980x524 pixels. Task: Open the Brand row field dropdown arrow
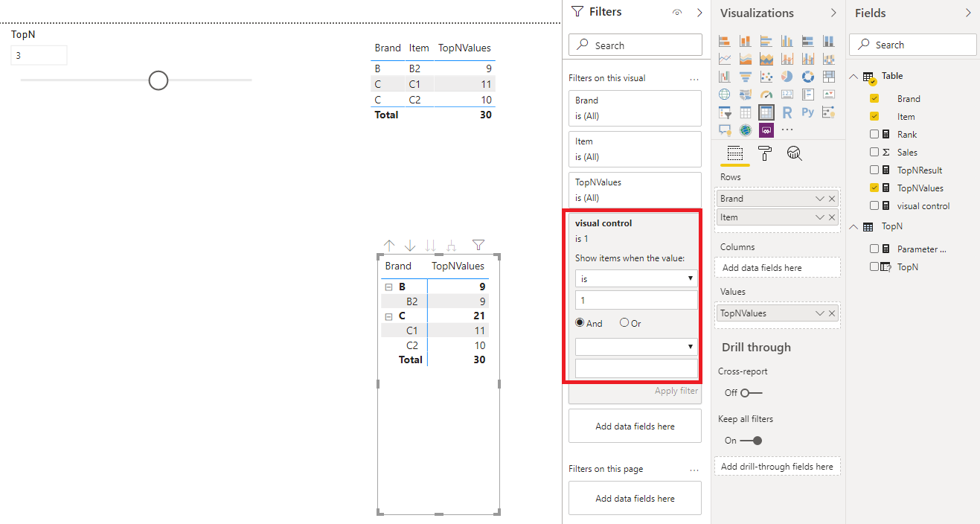[x=820, y=199]
